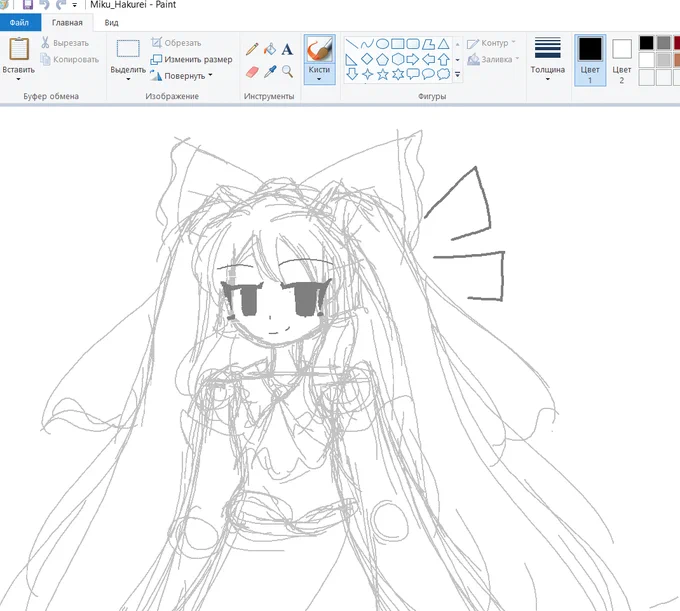Expand the Кисти brushes dropdown arrow
The width and height of the screenshot is (680, 611).
click(319, 79)
